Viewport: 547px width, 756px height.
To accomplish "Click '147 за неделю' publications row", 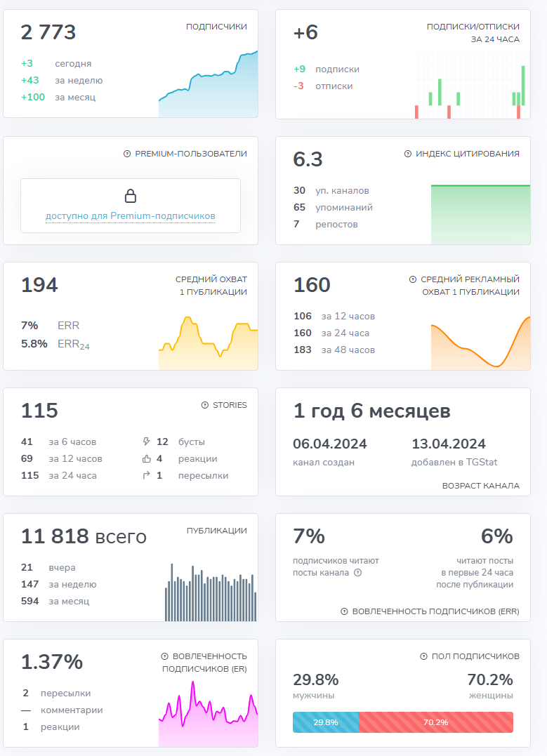I will tap(59, 584).
